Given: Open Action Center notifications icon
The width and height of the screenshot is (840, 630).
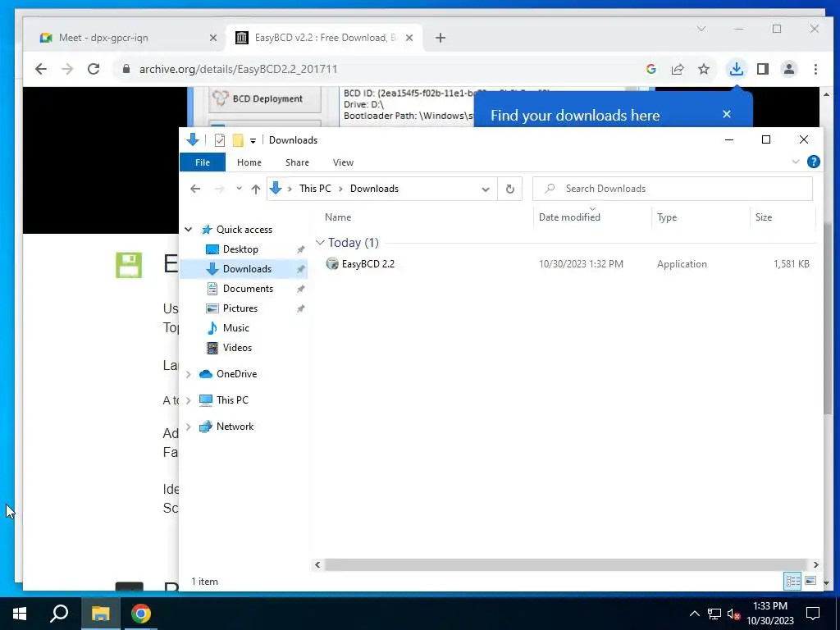Looking at the screenshot, I should tap(813, 614).
